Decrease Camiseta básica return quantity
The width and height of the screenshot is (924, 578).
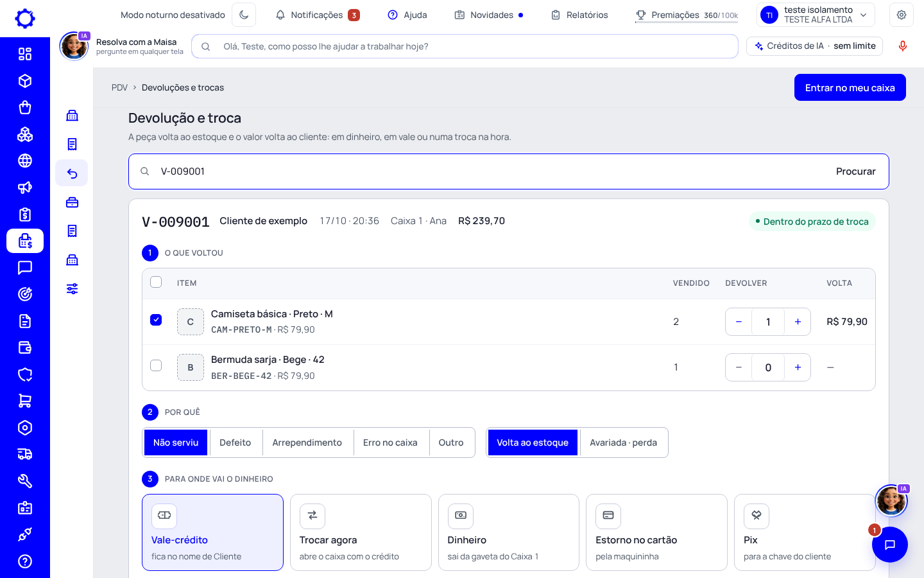tap(739, 322)
